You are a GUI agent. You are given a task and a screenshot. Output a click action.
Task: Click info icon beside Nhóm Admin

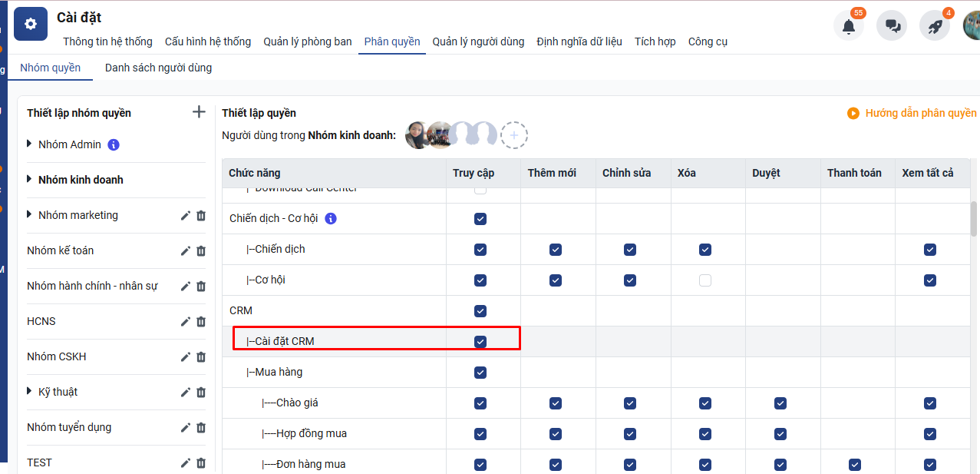coord(114,144)
